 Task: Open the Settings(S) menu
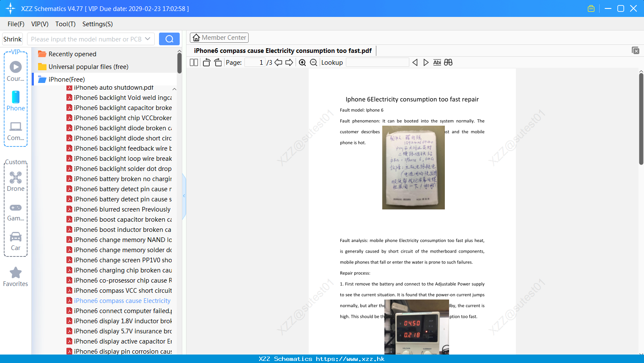[98, 24]
